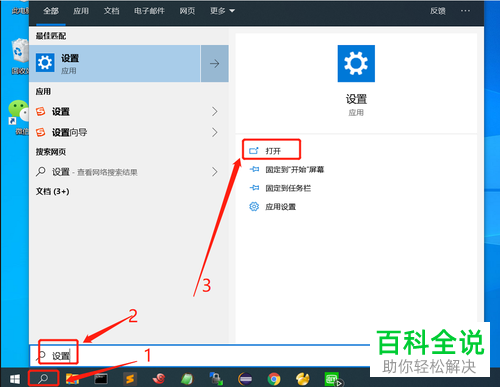Open the 更多 dropdown filter
Screen dimensions: 500x387
pyautogui.click(x=222, y=11)
